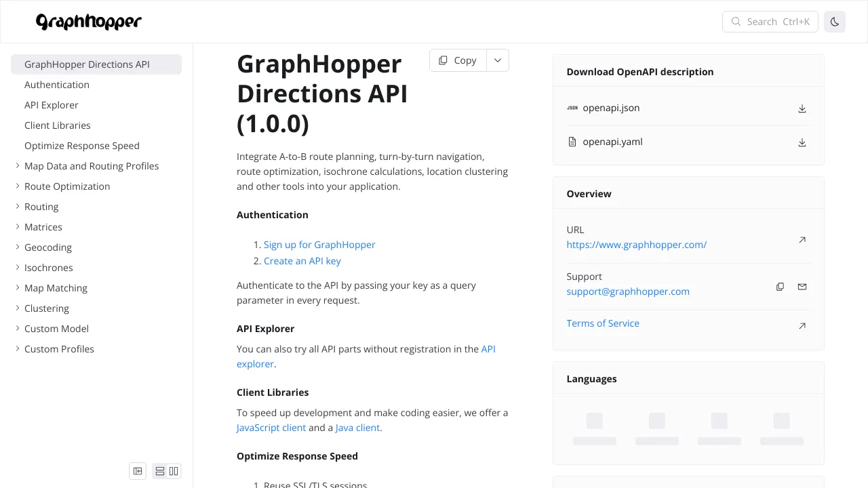This screenshot has width=868, height=488.
Task: Click the envelope icon to email support
Action: point(802,287)
